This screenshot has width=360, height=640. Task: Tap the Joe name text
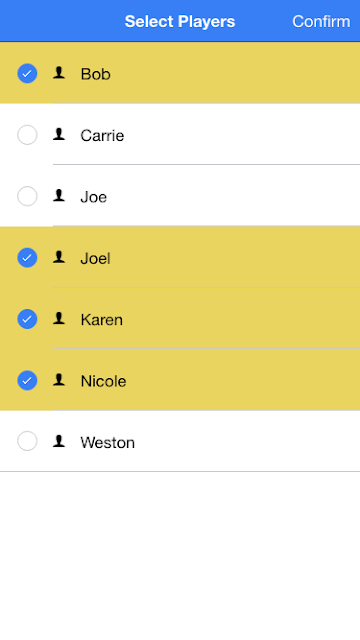pyautogui.click(x=93, y=197)
